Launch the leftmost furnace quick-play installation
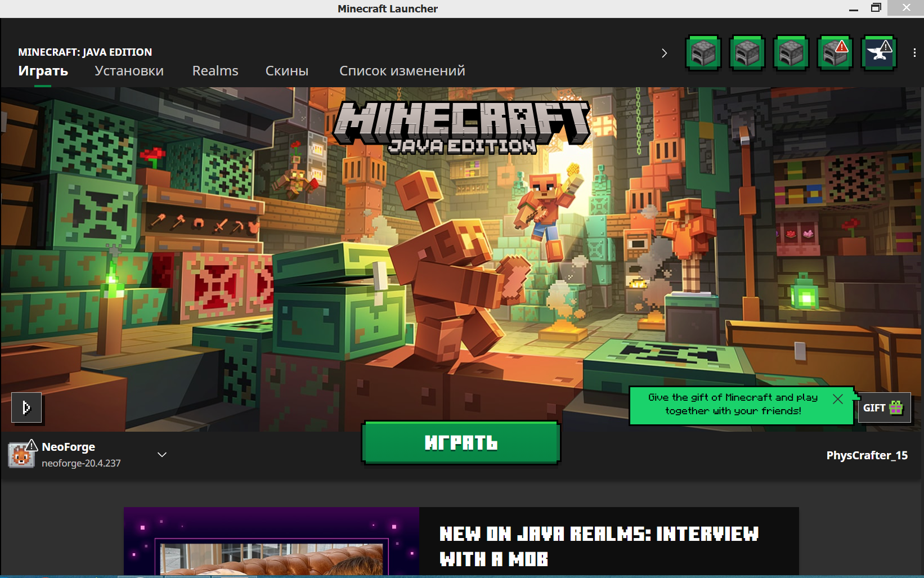This screenshot has height=578, width=924. [x=703, y=53]
